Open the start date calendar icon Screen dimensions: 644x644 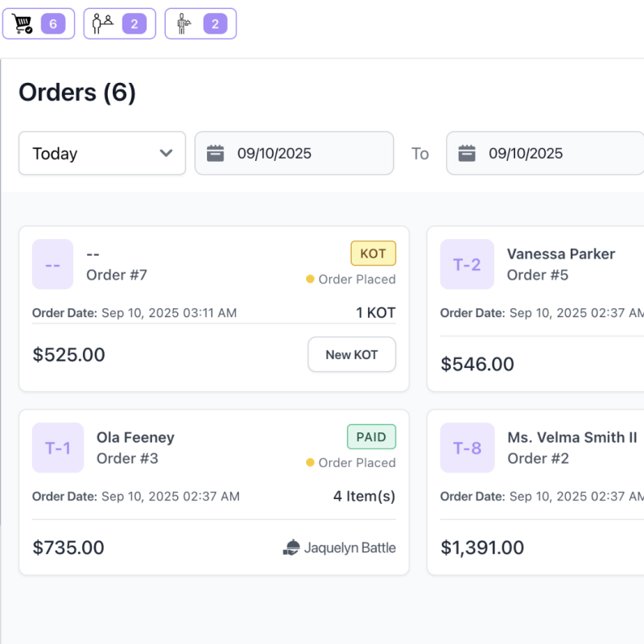(213, 153)
